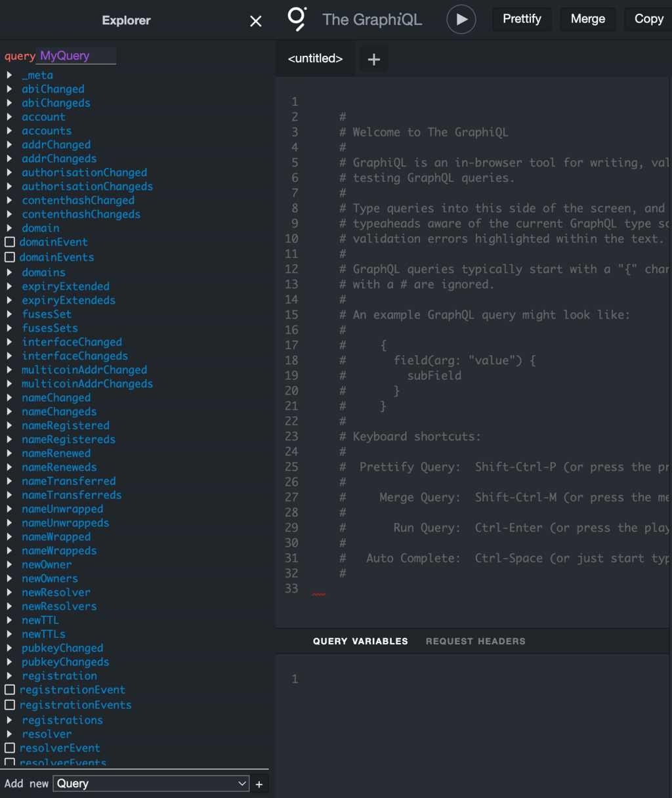
Task: Click the Copy button
Action: (649, 19)
